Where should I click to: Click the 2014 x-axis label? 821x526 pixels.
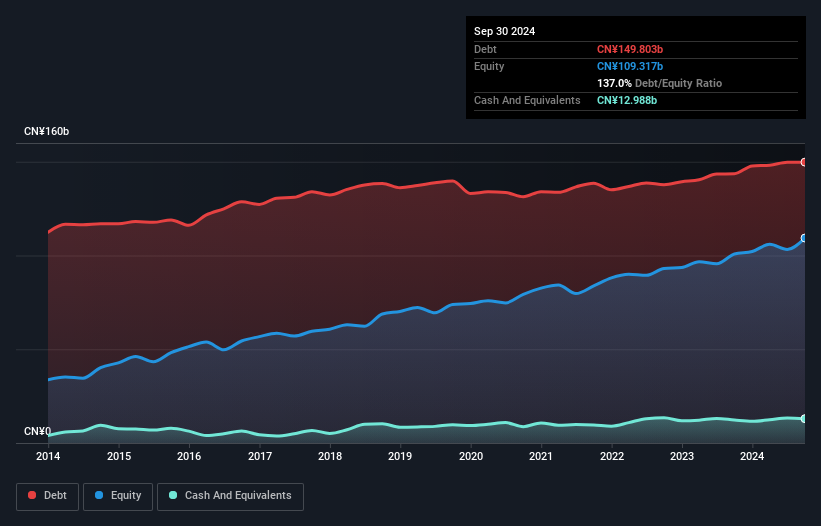[48, 456]
